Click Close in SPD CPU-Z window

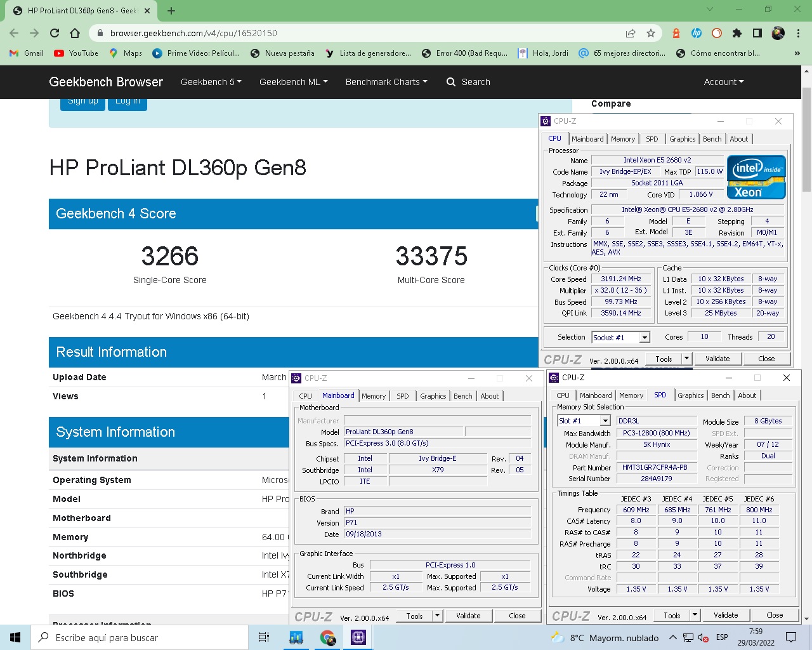775,615
